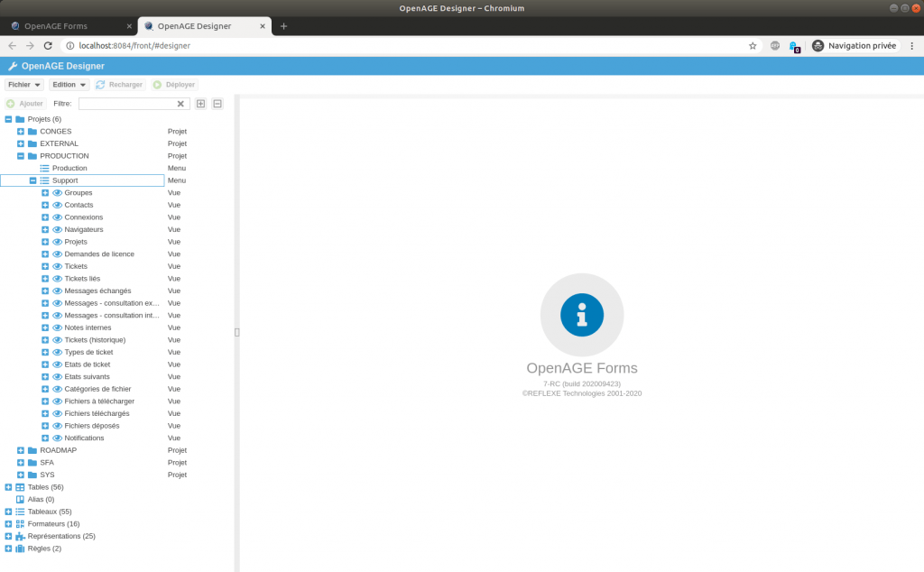Expand the Tickets view node

45,266
